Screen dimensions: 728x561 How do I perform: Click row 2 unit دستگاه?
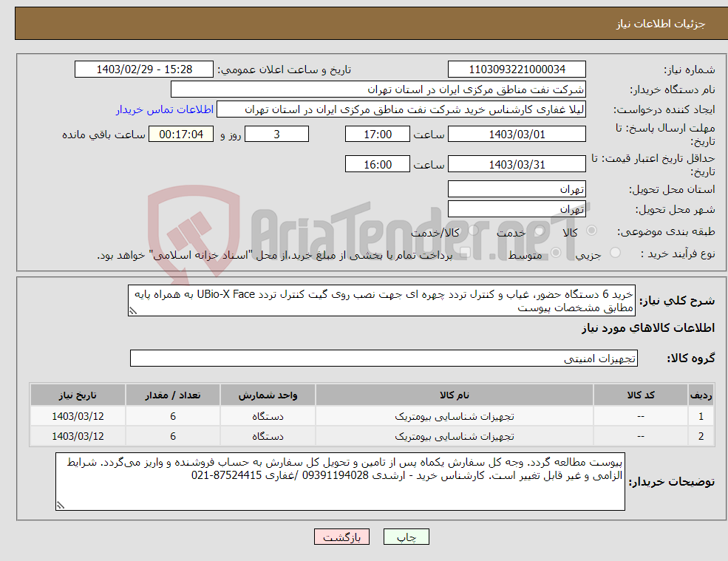pyautogui.click(x=268, y=436)
